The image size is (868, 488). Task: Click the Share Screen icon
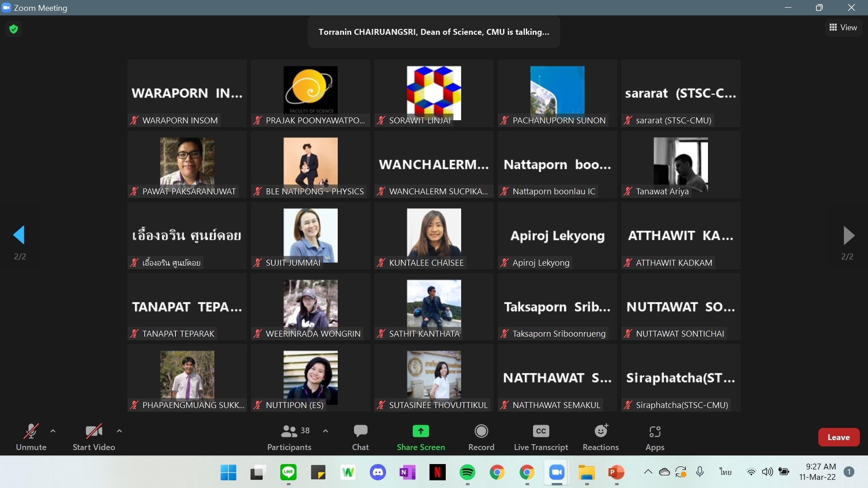[x=420, y=432]
